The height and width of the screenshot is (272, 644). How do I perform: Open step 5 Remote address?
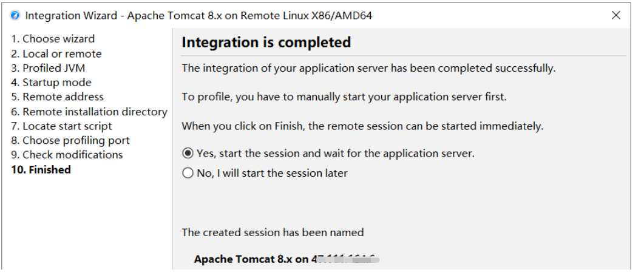click(x=57, y=97)
